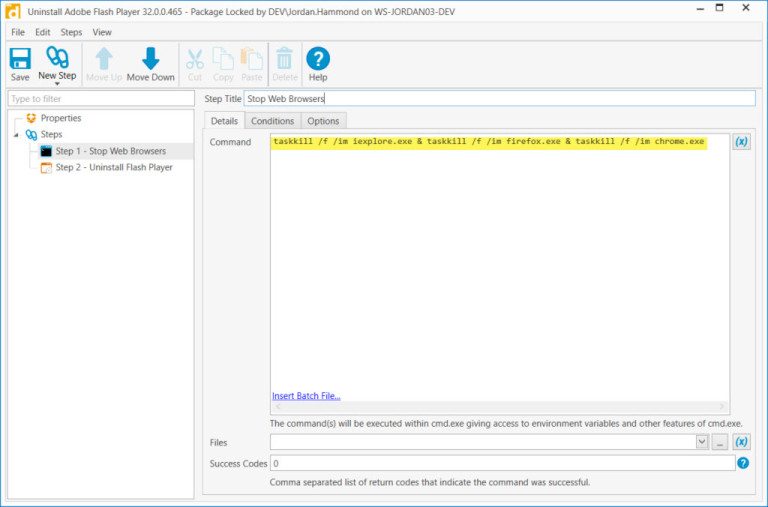Click the Properties package icon
Image resolution: width=768 pixels, height=507 pixels.
31,118
